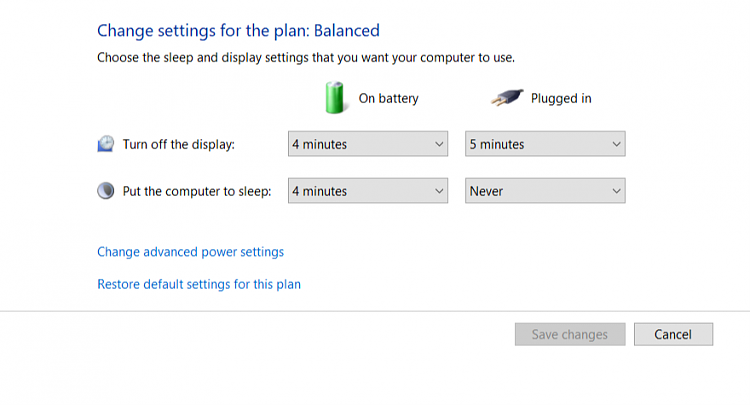Click the chevron arrow on the Never dropdown
The height and width of the screenshot is (405, 750).
(616, 191)
